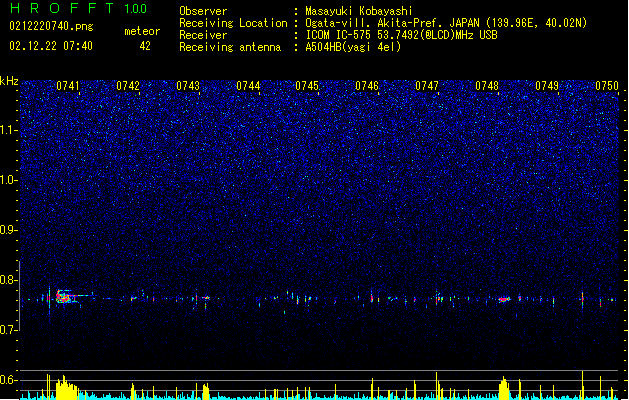The width and height of the screenshot is (629, 400).
Task: Click the meteor label
Action: click(x=142, y=31)
